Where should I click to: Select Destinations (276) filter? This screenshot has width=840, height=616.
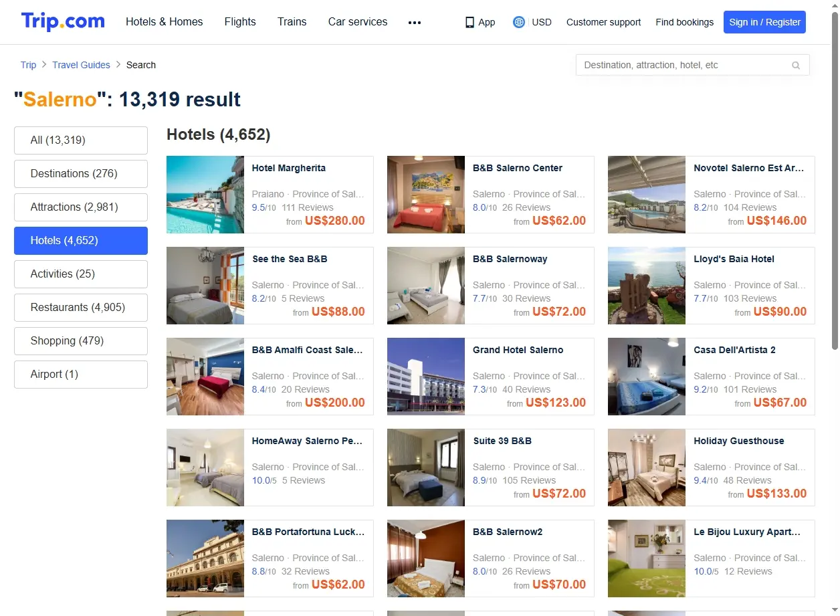point(81,174)
